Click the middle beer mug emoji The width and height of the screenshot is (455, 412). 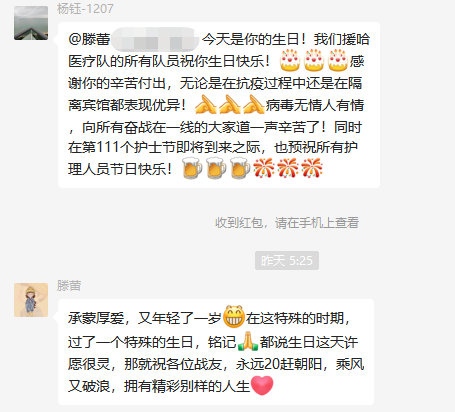coord(216,168)
